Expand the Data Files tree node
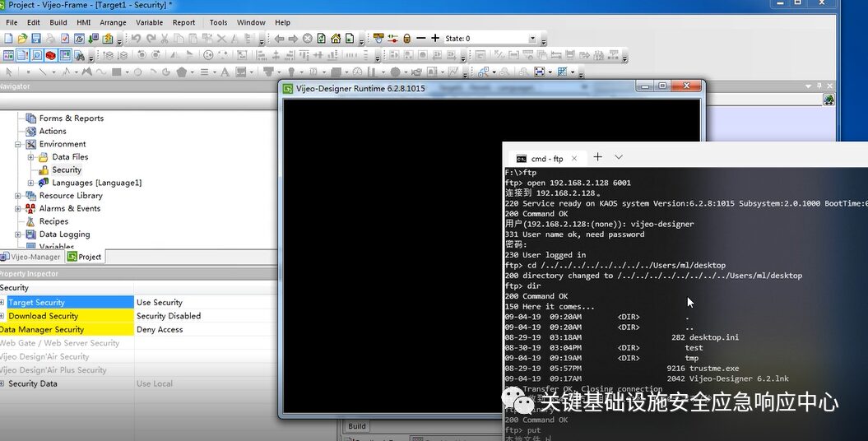 click(31, 157)
